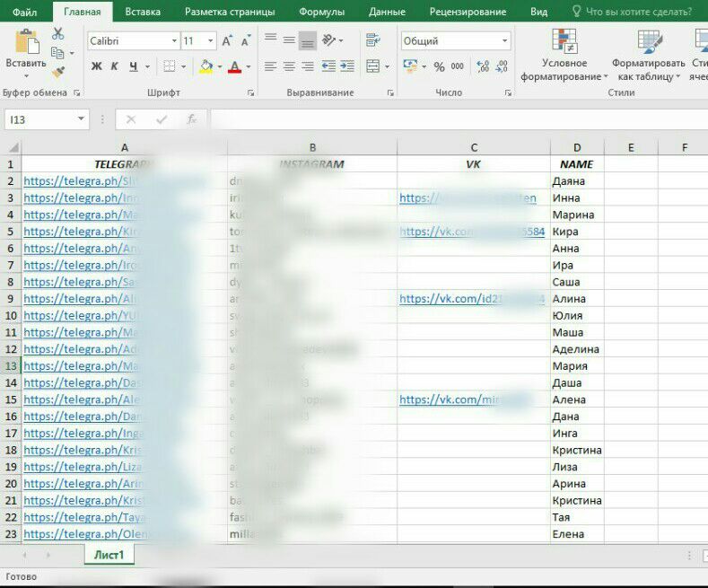
Task: Open Font (Шрифт) dialog launcher
Action: click(x=250, y=93)
